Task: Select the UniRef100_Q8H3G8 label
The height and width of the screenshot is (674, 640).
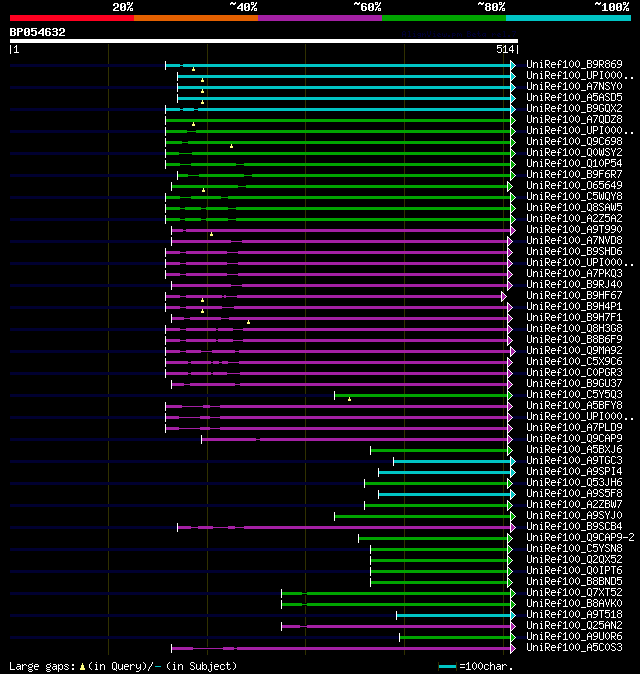Action: pos(574,328)
